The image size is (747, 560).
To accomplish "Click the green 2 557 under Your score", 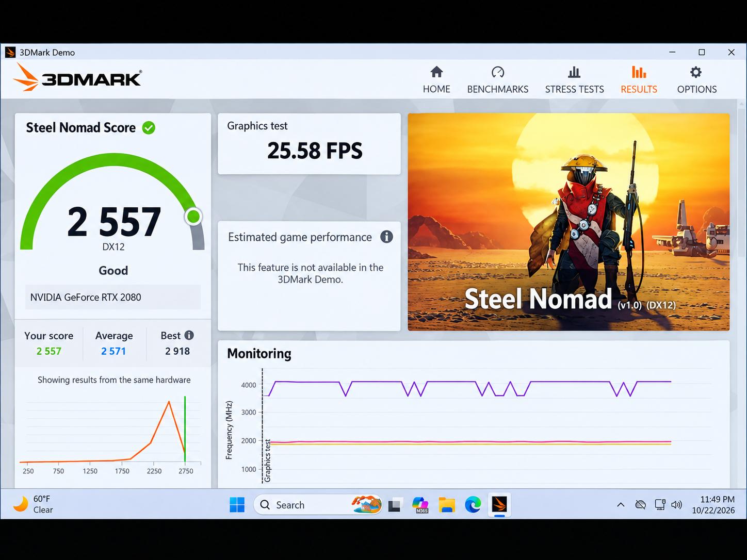I will point(49,351).
